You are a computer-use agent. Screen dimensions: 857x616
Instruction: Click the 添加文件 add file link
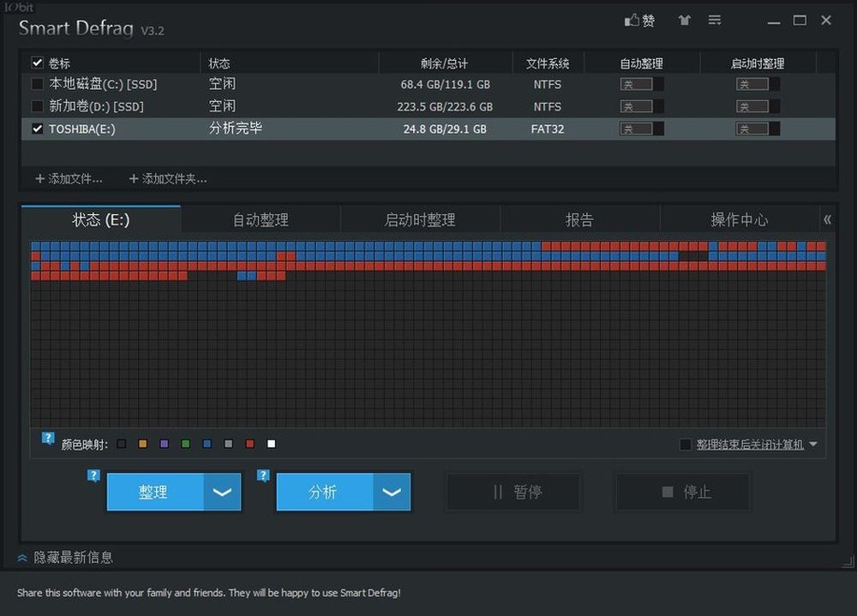pos(75,179)
